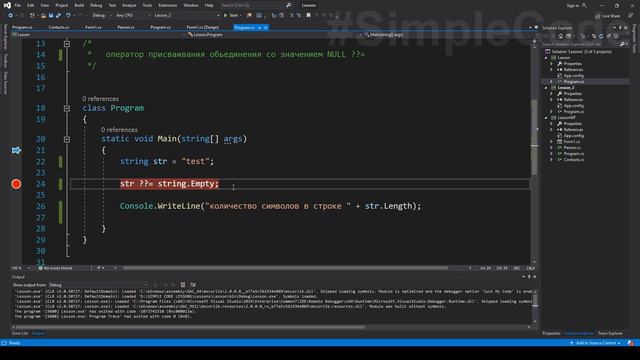The image size is (640, 360).
Task: Switch to the Error List tab
Action: click(20, 333)
